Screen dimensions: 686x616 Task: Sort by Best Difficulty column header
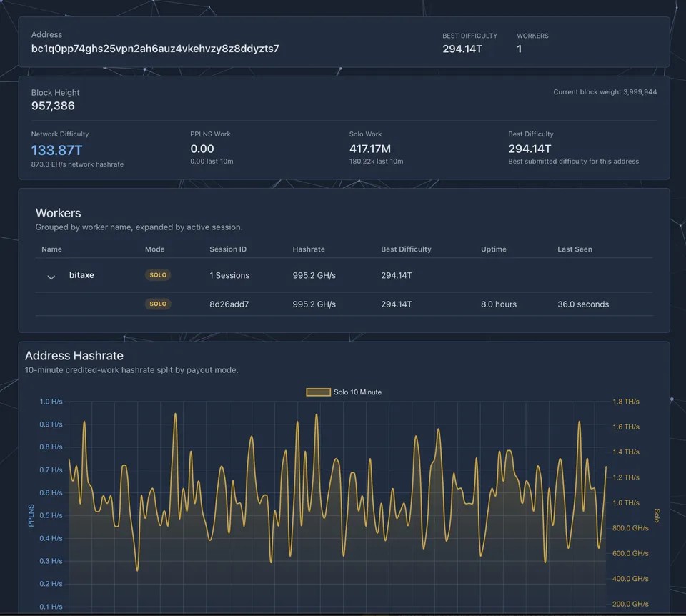point(406,249)
